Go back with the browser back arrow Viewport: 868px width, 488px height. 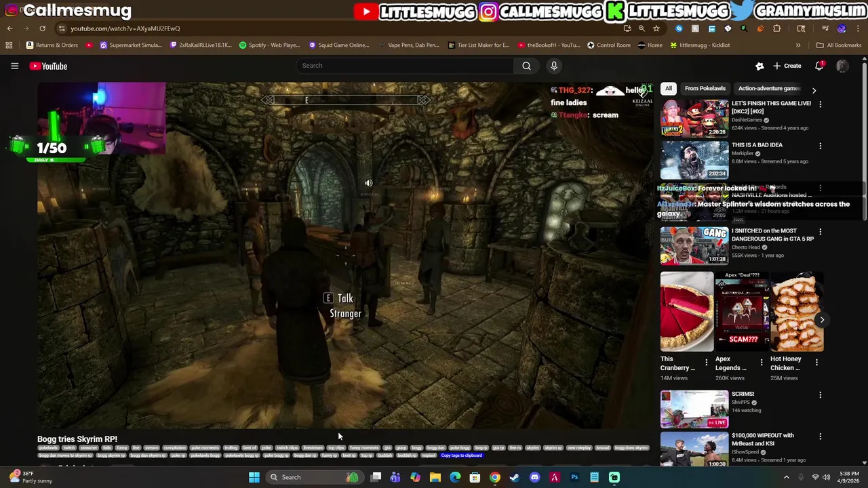[x=9, y=28]
